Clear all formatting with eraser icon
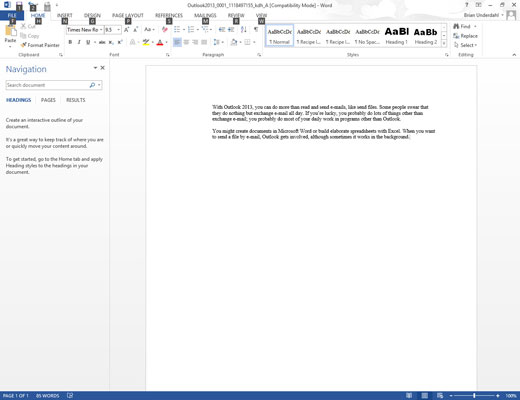 coord(165,30)
